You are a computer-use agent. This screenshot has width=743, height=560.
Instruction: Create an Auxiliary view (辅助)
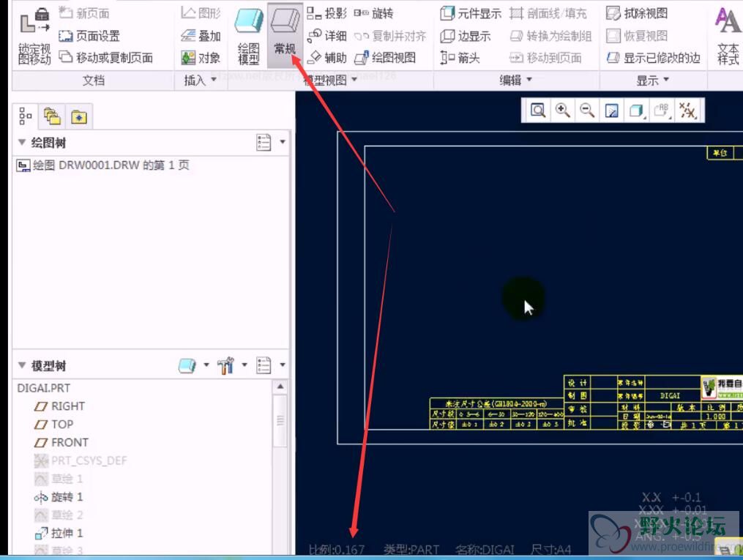326,58
